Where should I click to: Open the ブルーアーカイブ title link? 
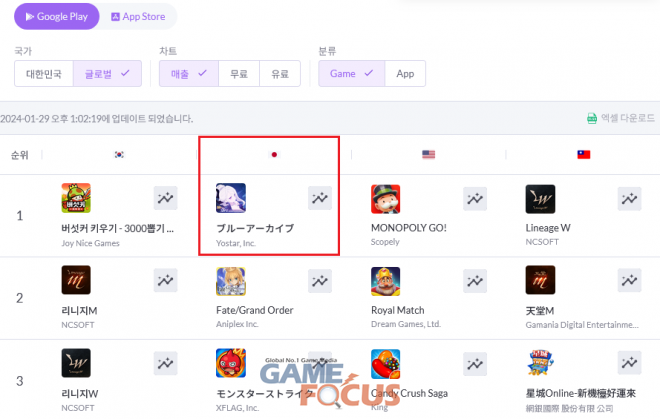point(255,228)
